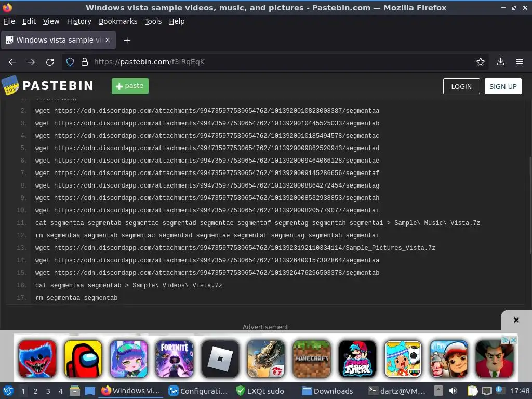Switch to Downloads window in taskbar
532x399 pixels.
tap(328, 391)
